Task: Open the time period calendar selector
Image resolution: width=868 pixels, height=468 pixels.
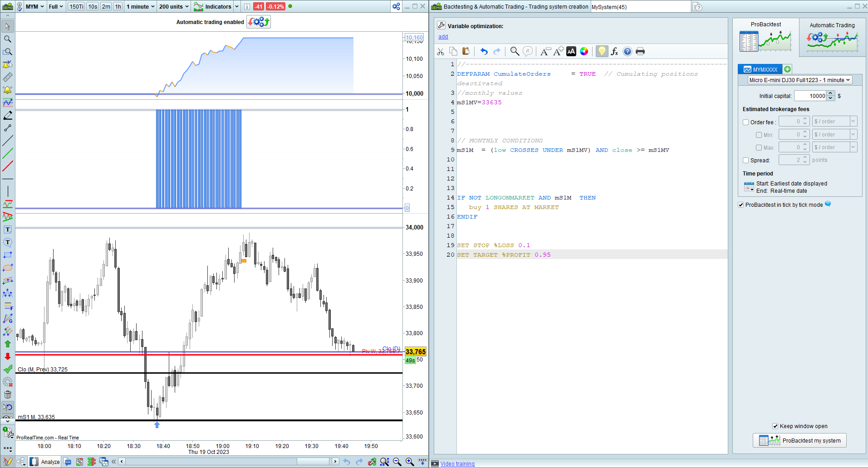Action: [749, 187]
